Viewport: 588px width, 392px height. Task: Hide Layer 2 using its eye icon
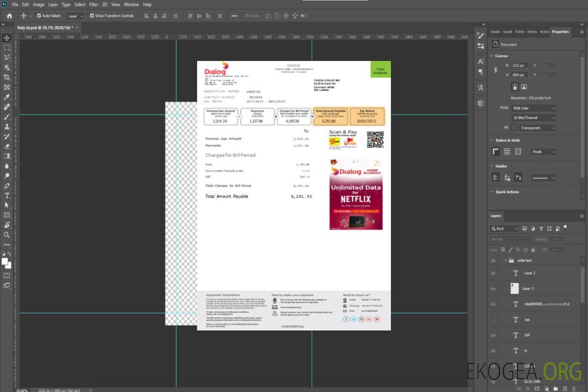click(x=493, y=273)
